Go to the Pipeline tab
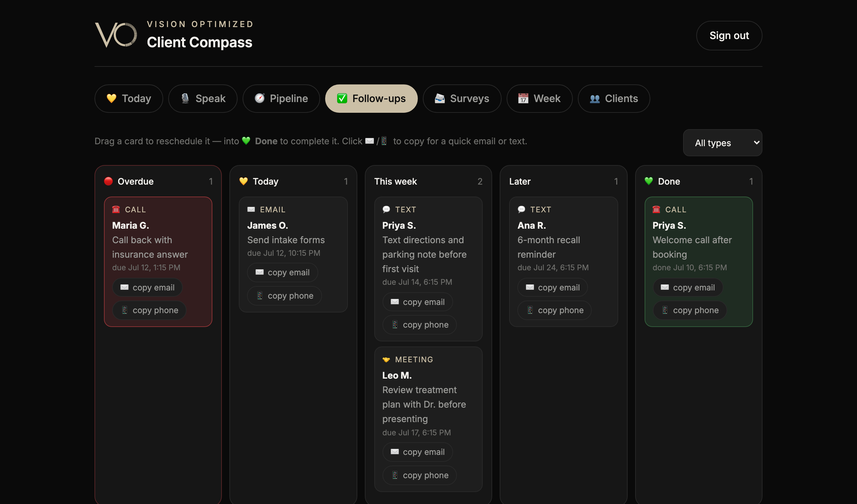This screenshot has width=857, height=504. (281, 98)
